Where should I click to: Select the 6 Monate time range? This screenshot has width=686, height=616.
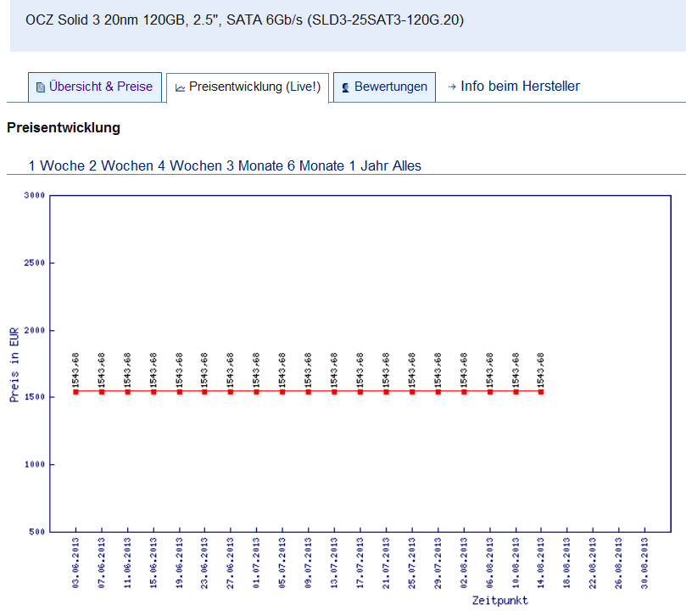(316, 166)
